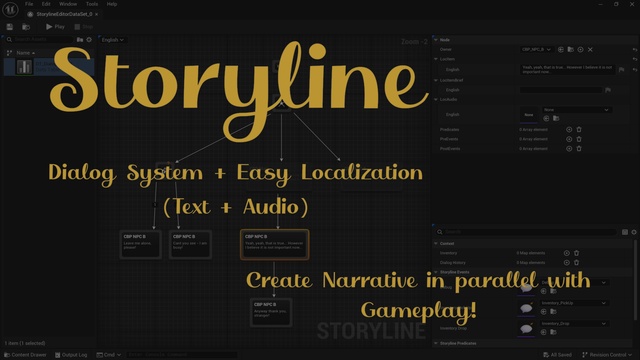Image resolution: width=640 pixels, height=360 pixels.
Task: Collapse the Context category
Action: (x=436, y=243)
